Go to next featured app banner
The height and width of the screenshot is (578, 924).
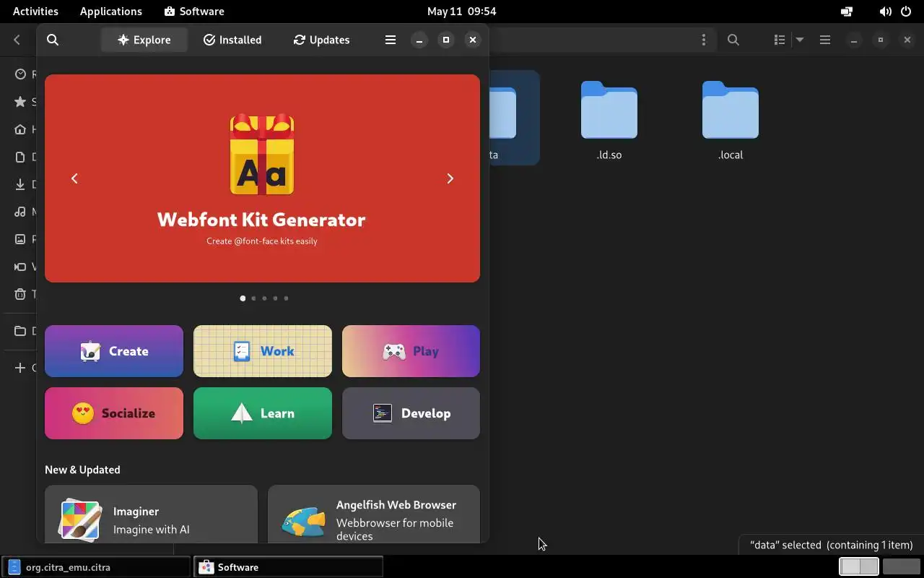[x=450, y=178]
